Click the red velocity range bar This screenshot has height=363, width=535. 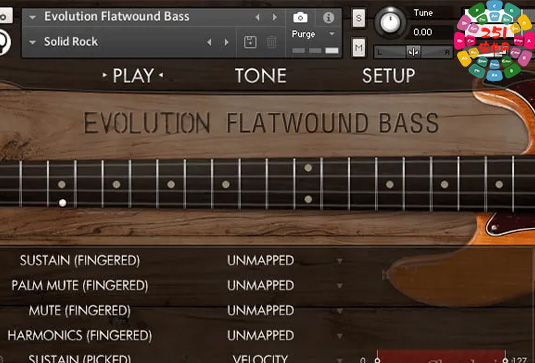441,357
